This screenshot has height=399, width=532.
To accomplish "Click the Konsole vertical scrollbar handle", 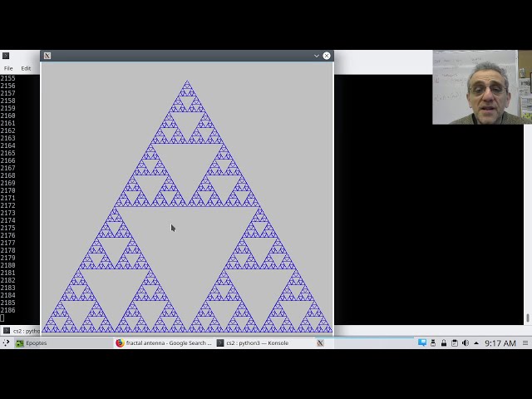I will tap(528, 318).
